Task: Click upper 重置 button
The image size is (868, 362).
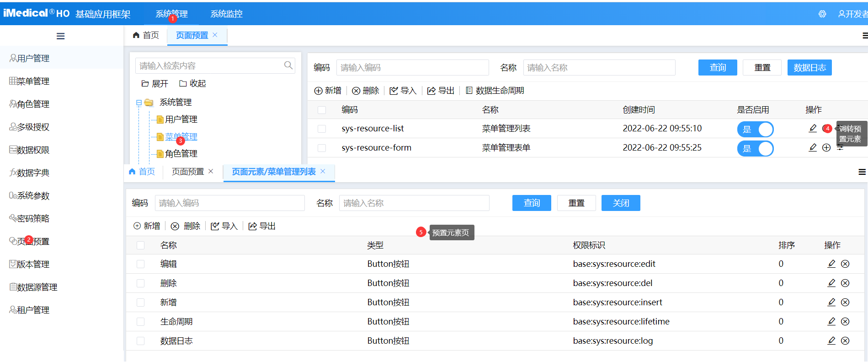Action: (x=762, y=68)
